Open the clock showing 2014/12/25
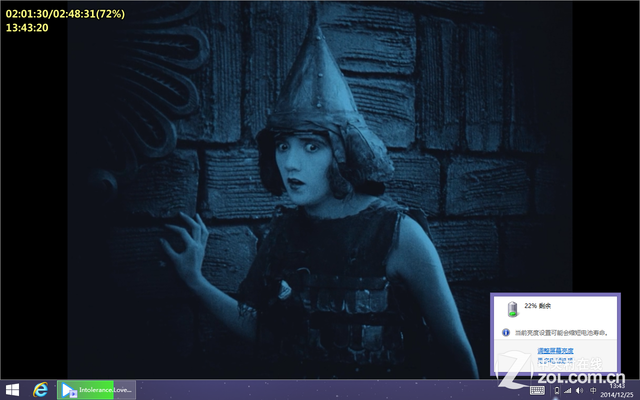 (617, 391)
